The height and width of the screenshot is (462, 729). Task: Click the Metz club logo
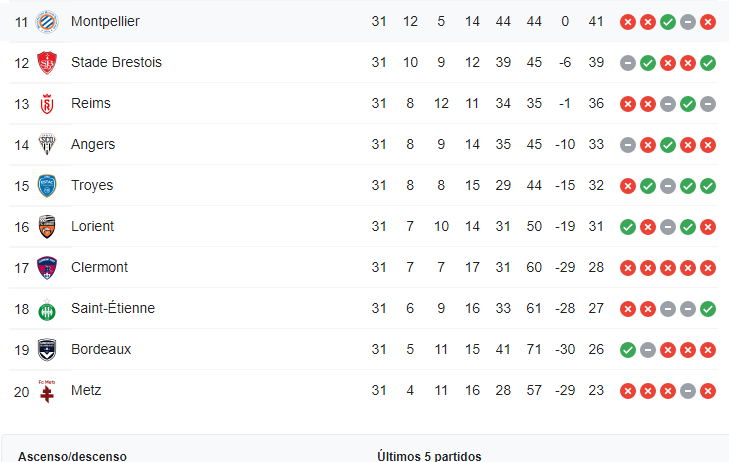pos(46,391)
